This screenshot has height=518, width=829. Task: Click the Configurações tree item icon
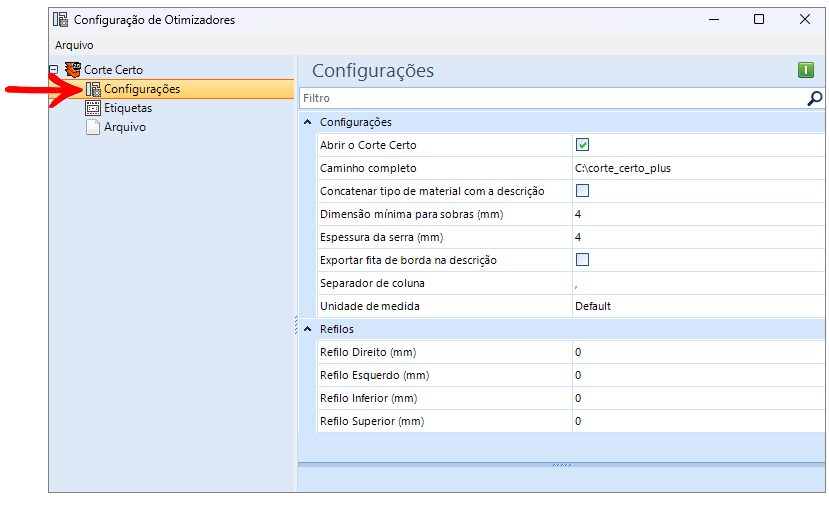[x=93, y=89]
